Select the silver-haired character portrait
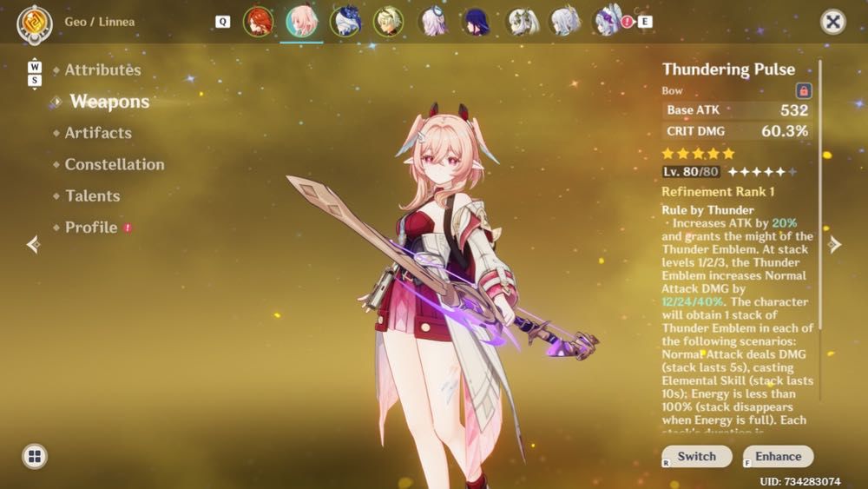This screenshot has width=868, height=489. point(564,22)
